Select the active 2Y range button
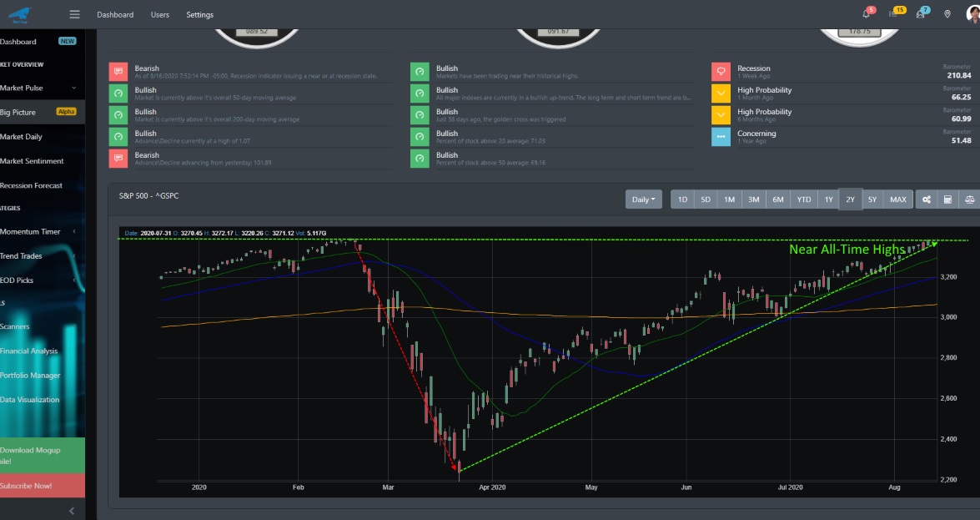This screenshot has height=520, width=980. [850, 199]
